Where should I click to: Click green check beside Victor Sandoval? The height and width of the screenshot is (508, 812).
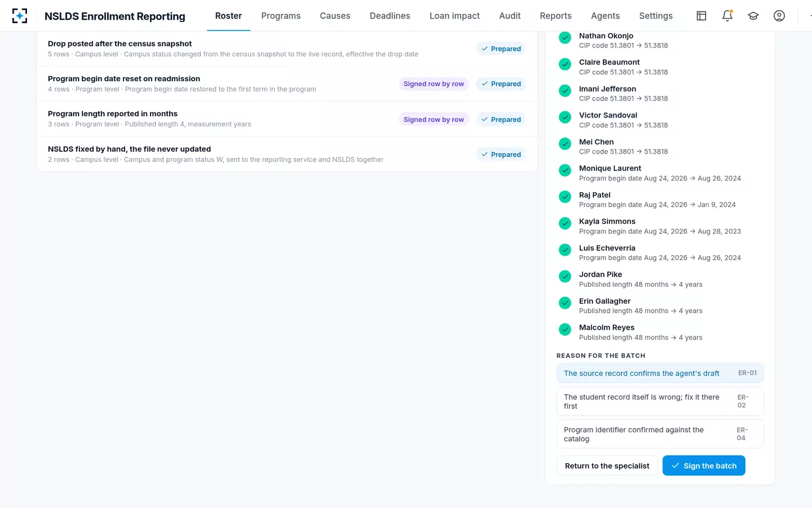(x=565, y=117)
